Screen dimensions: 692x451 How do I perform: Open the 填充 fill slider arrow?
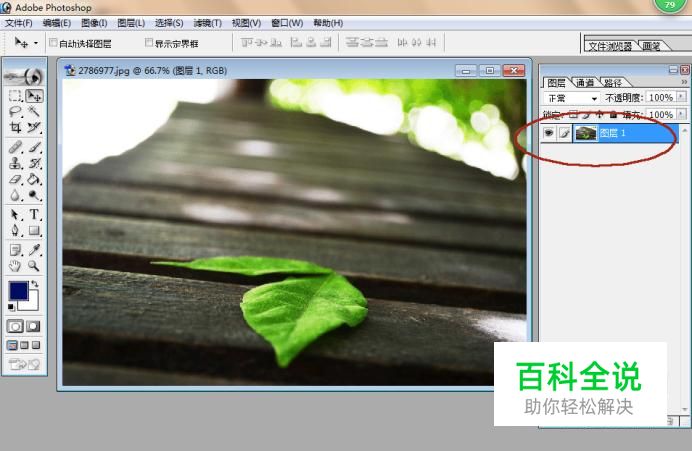click(682, 114)
